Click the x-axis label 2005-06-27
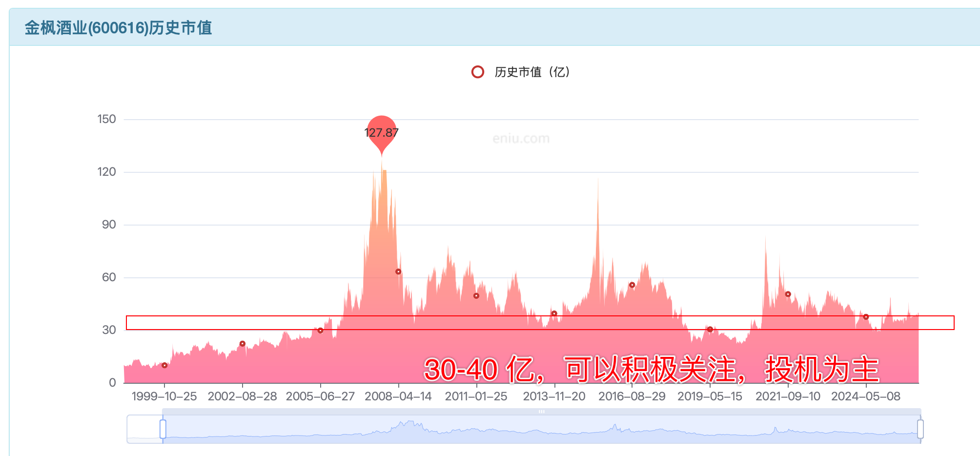 tap(321, 396)
